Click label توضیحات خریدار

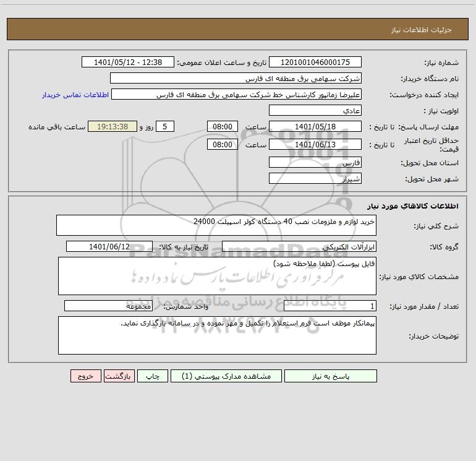click(x=433, y=336)
